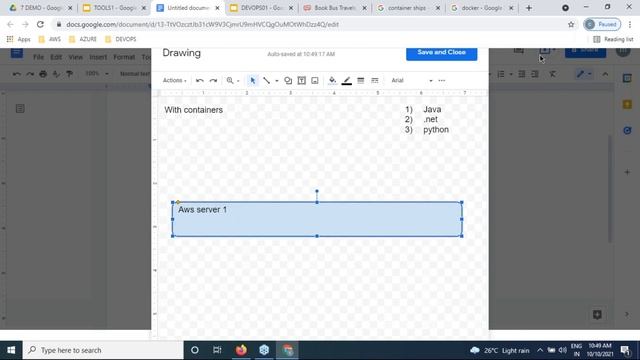
Task: Expand the zoom options arrow
Action: [x=238, y=81]
